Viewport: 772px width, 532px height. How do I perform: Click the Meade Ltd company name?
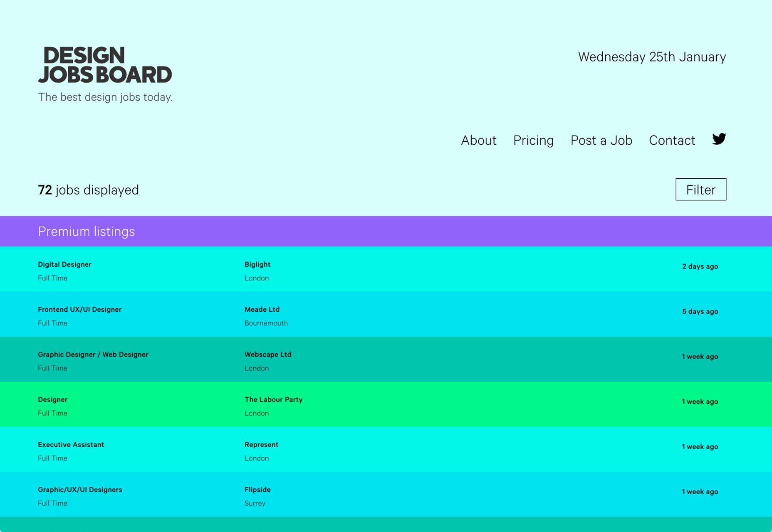(x=262, y=309)
